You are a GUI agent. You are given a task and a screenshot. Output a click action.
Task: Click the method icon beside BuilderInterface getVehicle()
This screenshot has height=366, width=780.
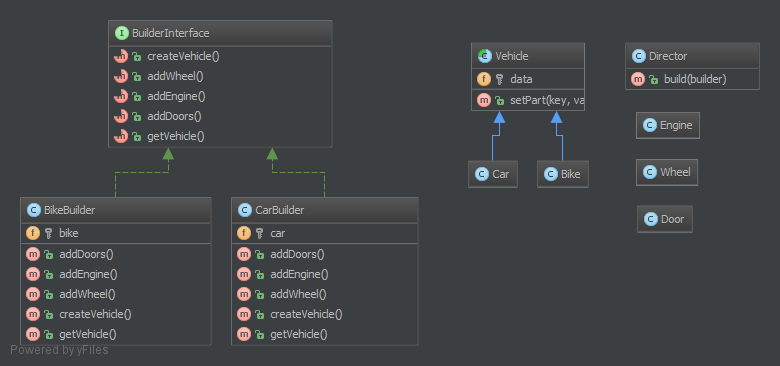coord(121,136)
